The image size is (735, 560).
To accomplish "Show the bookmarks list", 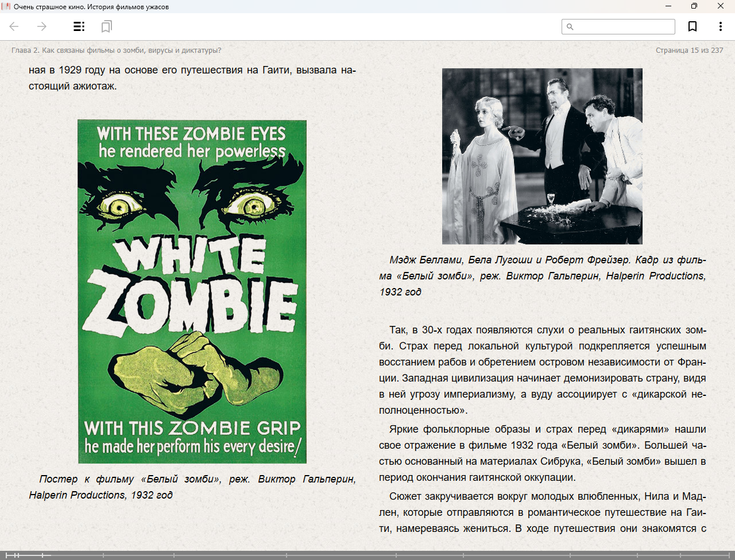I will pyautogui.click(x=106, y=26).
